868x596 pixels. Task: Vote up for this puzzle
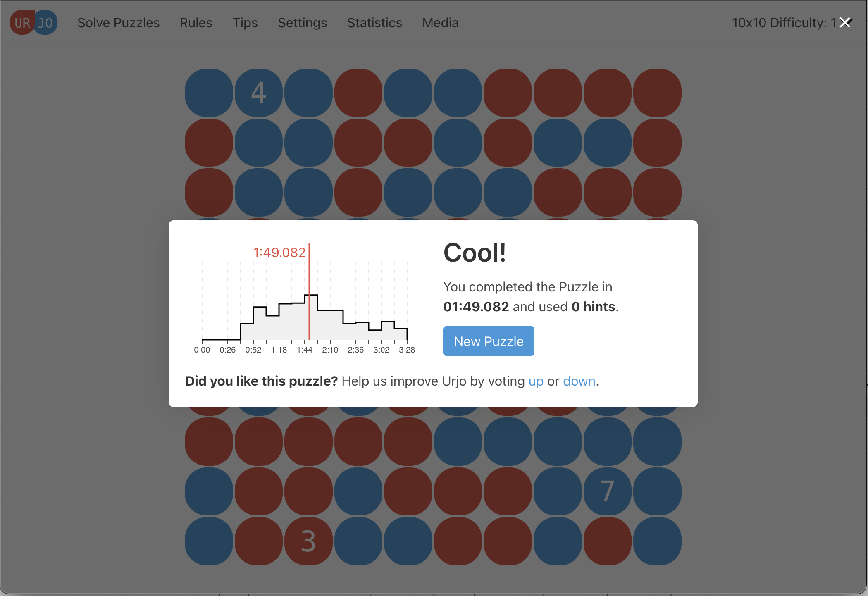pos(536,381)
